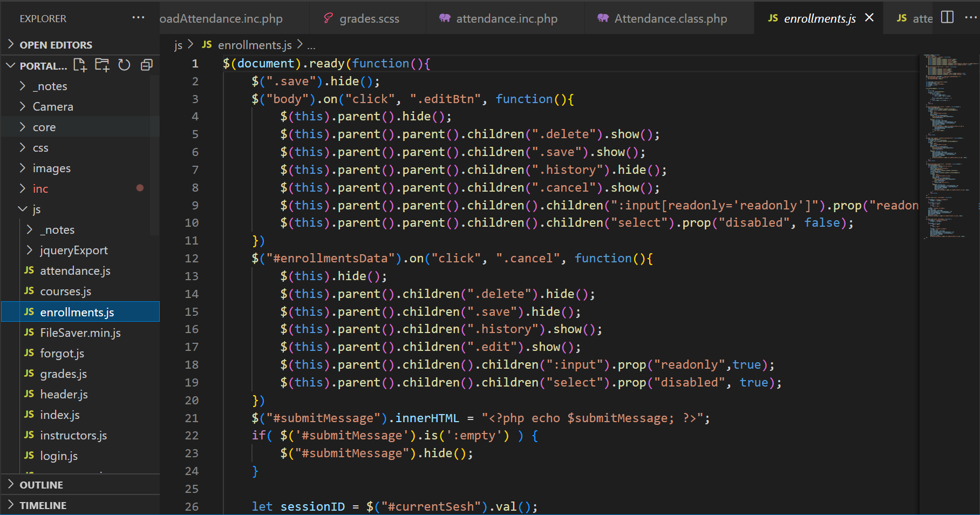Close the enrollments.js tab

[x=869, y=18]
